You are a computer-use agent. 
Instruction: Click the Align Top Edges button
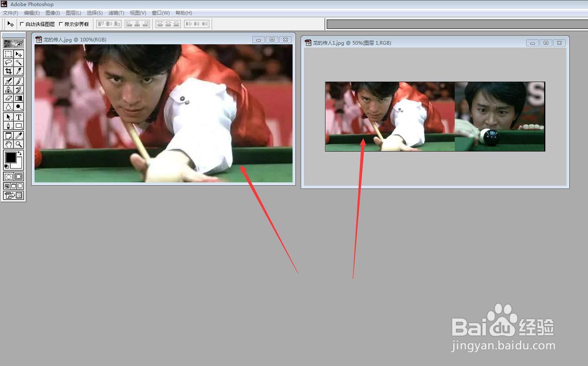click(101, 24)
